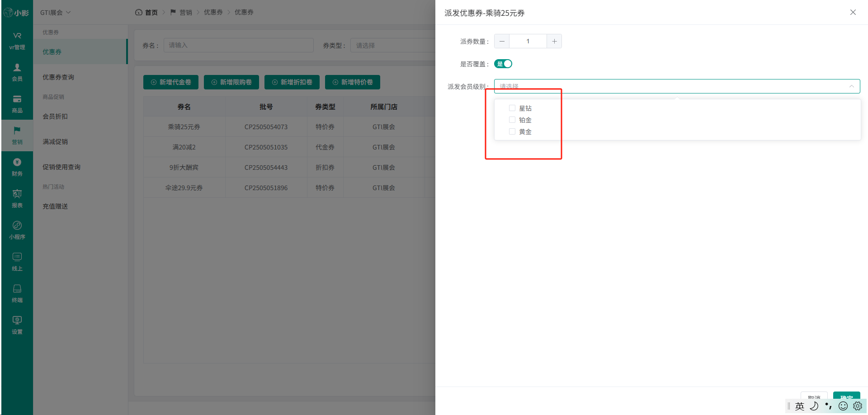Screen dimensions: 868x415
Task: Check the 黄金 member level checkbox
Action: 512,131
